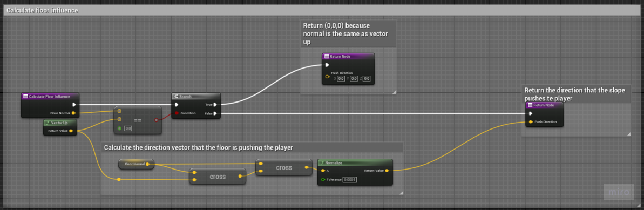This screenshot has width=644, height=210.
Task: Select the Branch False exec pin
Action: pyautogui.click(x=215, y=113)
